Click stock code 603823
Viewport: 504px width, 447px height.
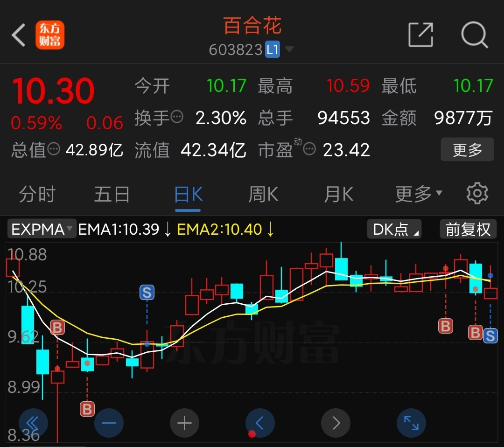pos(236,50)
